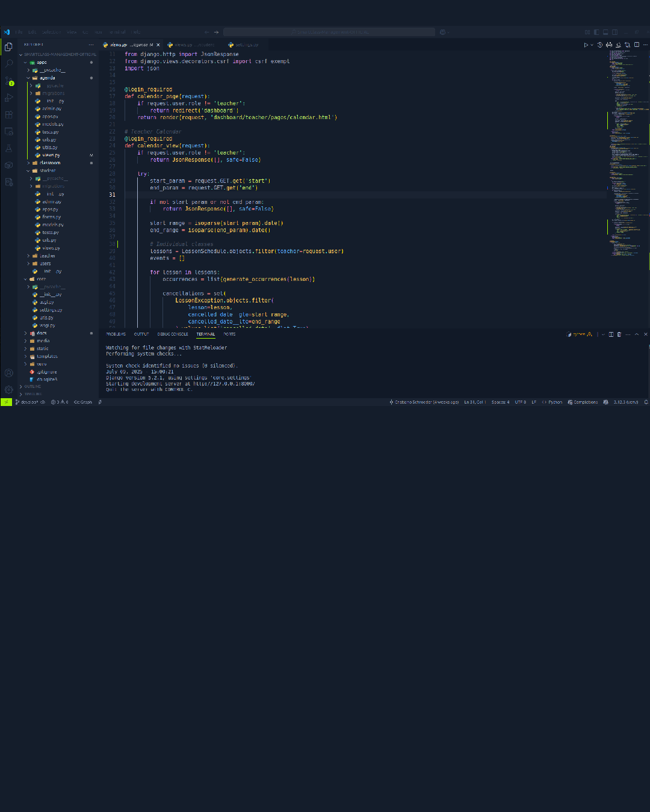Viewport: 650px width, 812px height.
Task: Switch to the settings.py editor tab
Action: pyautogui.click(x=246, y=45)
